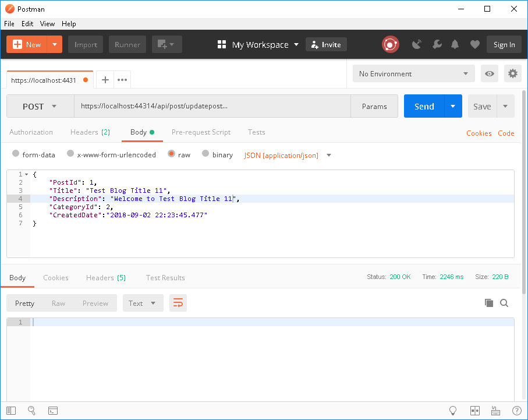Open the Test Results tab
Image resolution: width=528 pixels, height=420 pixels.
(165, 277)
